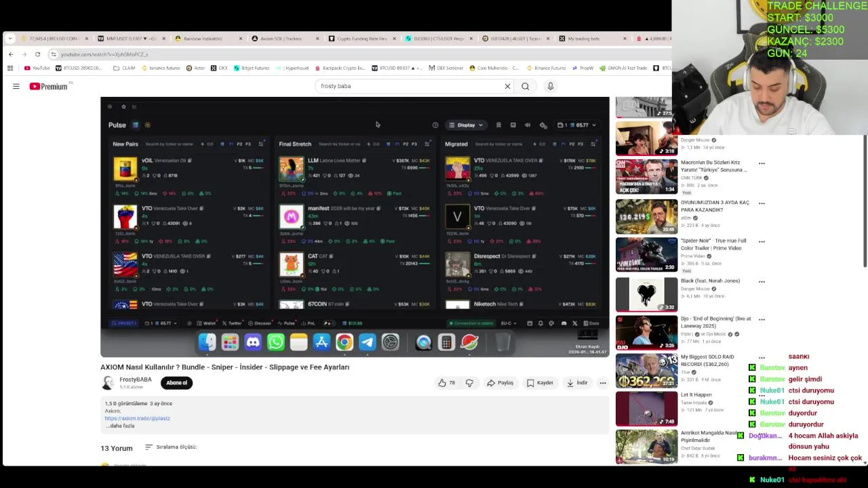Share the video with Paylaş
The width and height of the screenshot is (868, 488).
(500, 383)
